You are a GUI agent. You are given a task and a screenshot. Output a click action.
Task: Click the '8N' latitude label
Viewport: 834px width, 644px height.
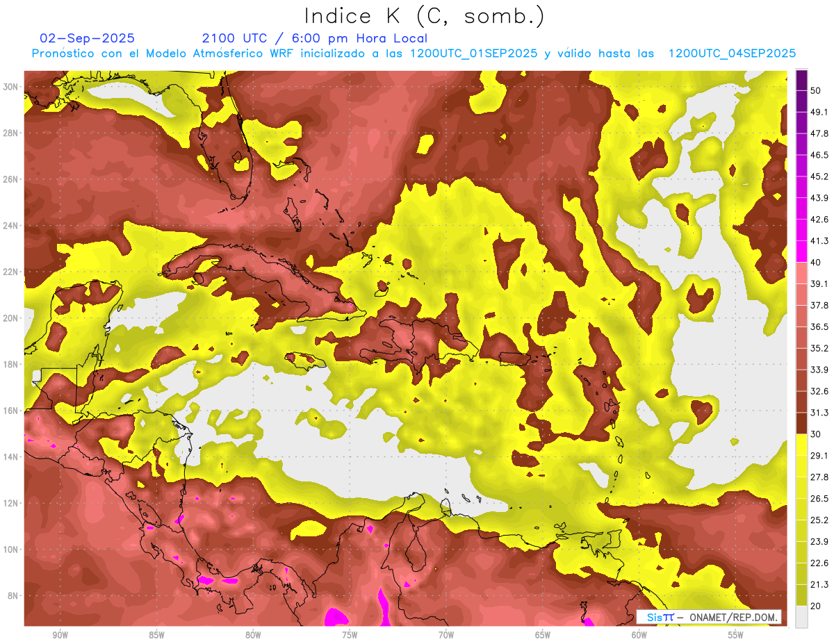pyautogui.click(x=13, y=596)
